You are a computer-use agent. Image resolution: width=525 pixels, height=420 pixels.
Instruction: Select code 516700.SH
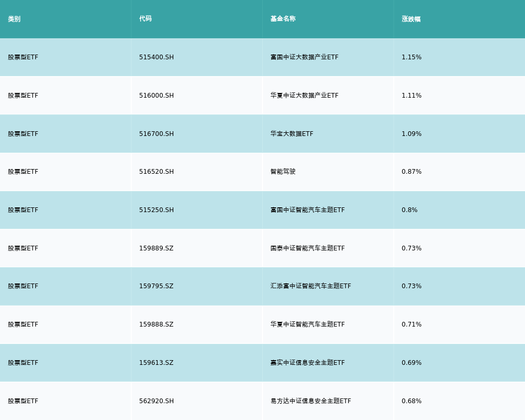[x=156, y=134]
